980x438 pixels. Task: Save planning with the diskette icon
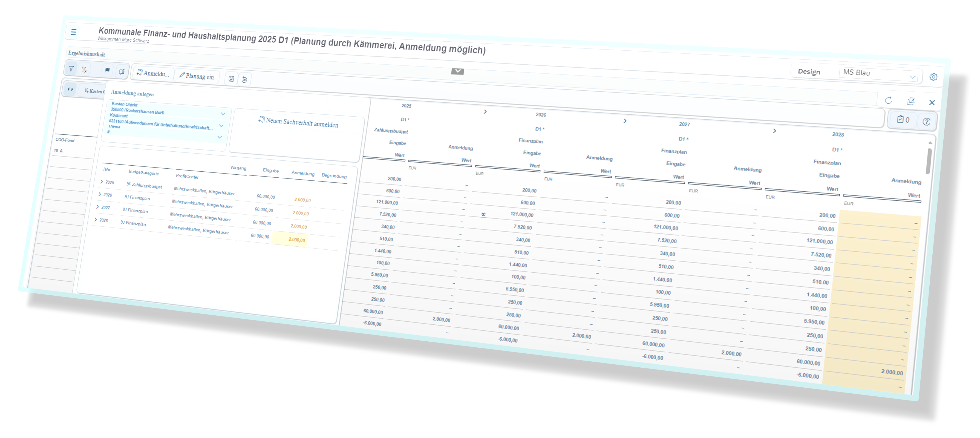point(231,79)
